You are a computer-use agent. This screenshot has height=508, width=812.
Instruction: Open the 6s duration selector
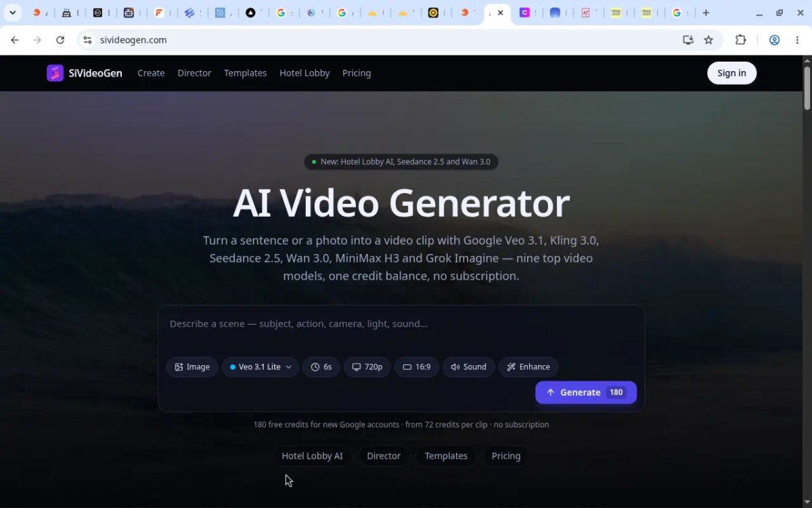coord(321,367)
